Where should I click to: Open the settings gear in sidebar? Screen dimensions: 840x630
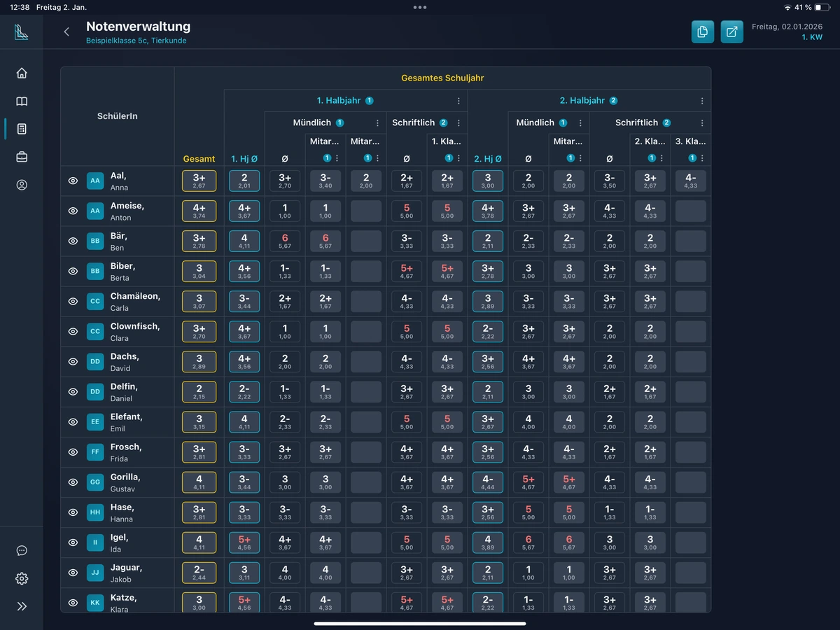click(22, 578)
